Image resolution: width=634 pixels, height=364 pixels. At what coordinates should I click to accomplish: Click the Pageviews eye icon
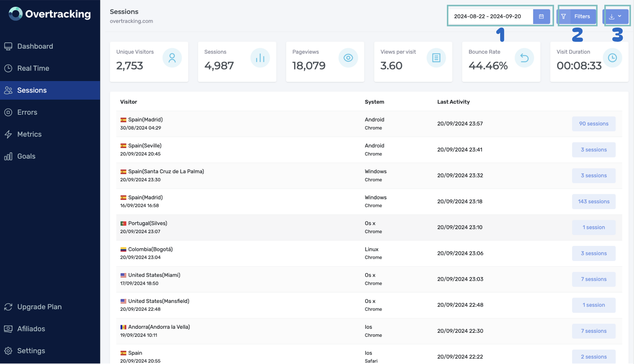348,58
